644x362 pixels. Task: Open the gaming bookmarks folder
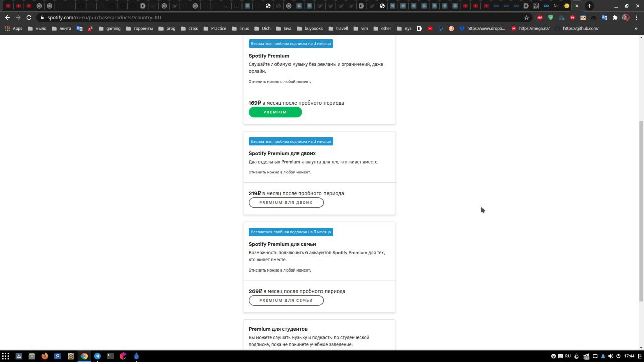coord(110,29)
